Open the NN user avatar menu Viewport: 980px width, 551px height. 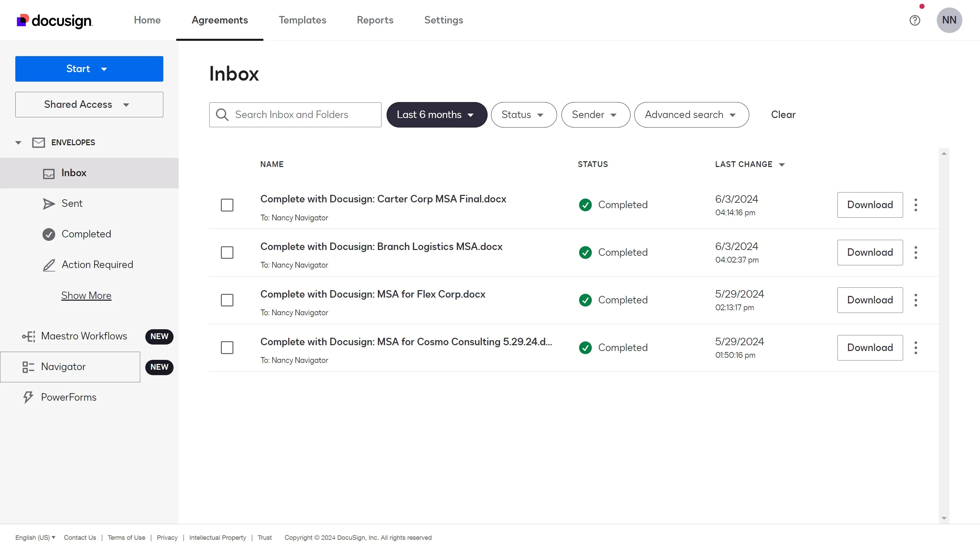tap(949, 20)
